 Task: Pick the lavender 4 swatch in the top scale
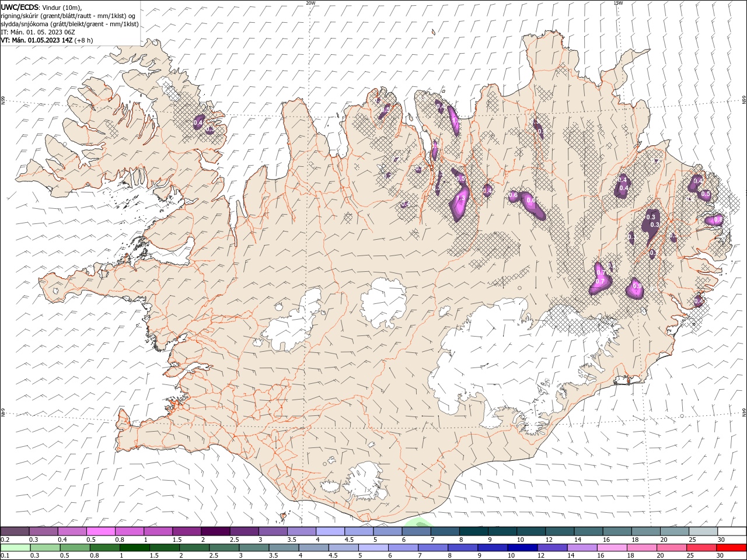[330, 531]
